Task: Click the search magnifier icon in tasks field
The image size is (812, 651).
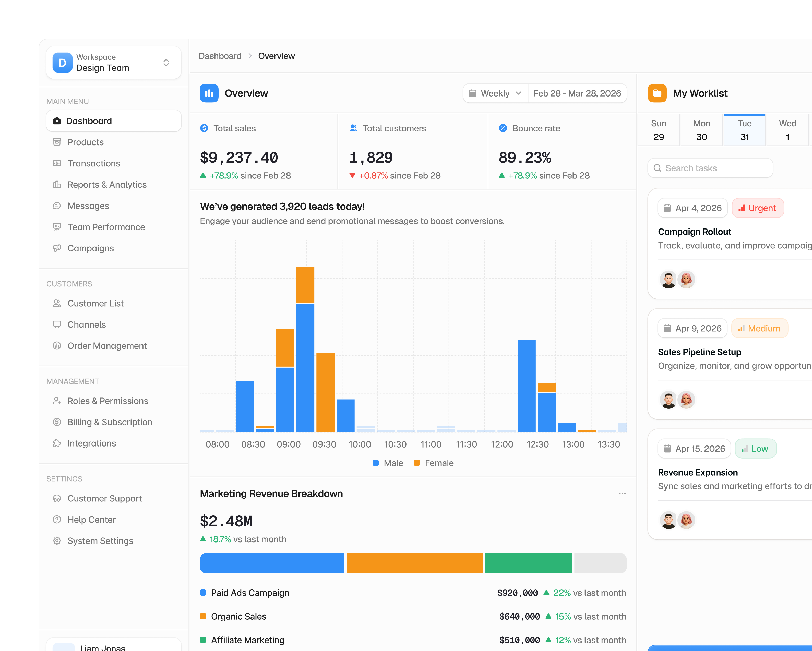Action: pyautogui.click(x=657, y=168)
